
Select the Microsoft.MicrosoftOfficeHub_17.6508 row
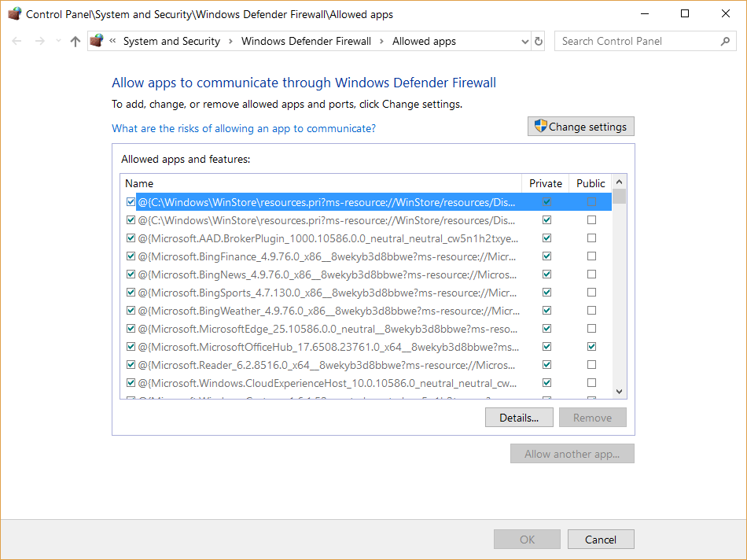tap(366, 347)
